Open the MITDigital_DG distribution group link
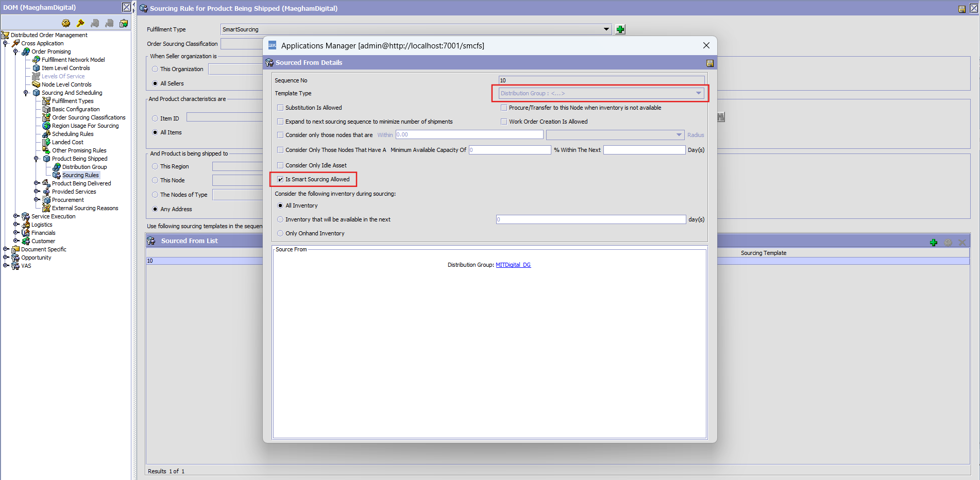Viewport: 980px width, 480px height. pos(513,265)
